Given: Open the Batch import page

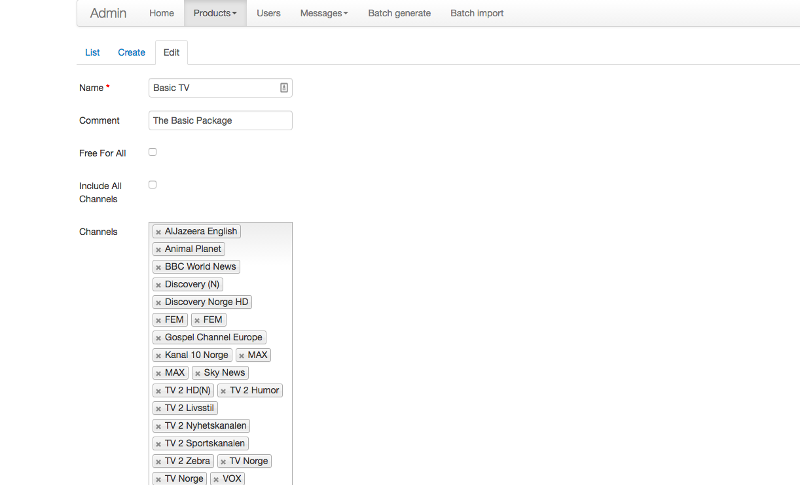Looking at the screenshot, I should pyautogui.click(x=477, y=13).
